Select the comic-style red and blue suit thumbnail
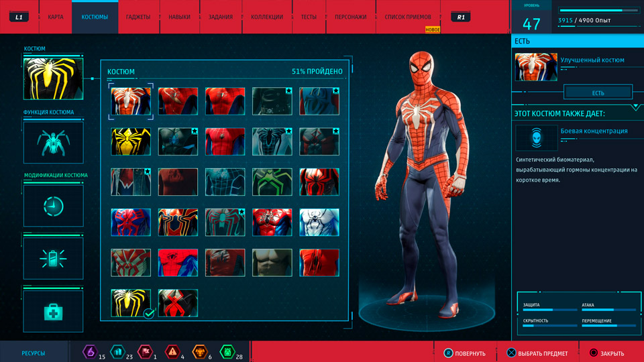Image resolution: width=644 pixels, height=362 pixels. coord(178,263)
